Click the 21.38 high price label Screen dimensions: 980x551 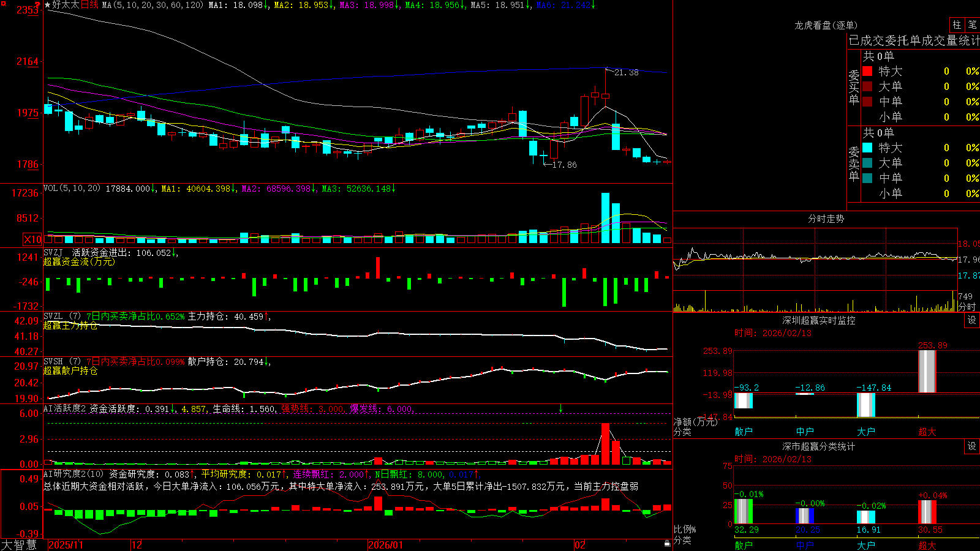626,72
